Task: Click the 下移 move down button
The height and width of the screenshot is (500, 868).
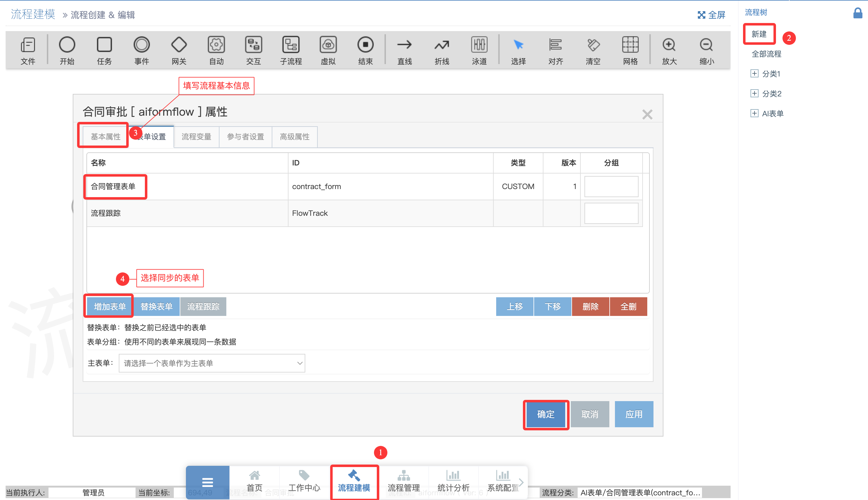Action: point(552,306)
